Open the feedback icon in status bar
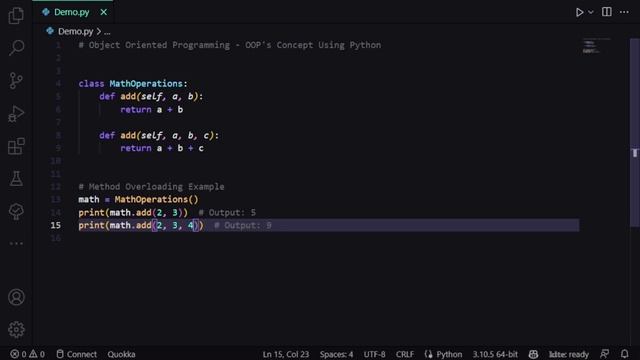This screenshot has height=360, width=640. 604,354
